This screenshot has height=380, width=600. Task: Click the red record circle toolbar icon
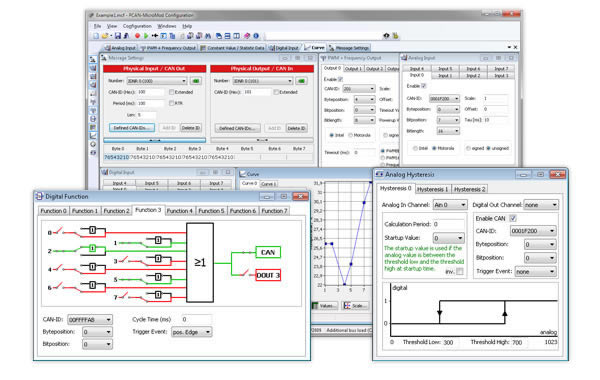[x=137, y=36]
